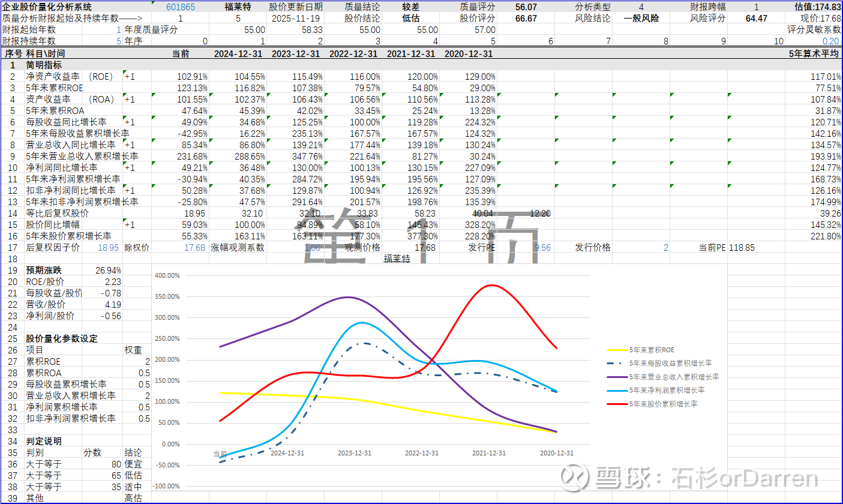This screenshot has width=843, height=504.
Task: Click the 5-year average ROE 117.01%
Action: click(x=826, y=76)
